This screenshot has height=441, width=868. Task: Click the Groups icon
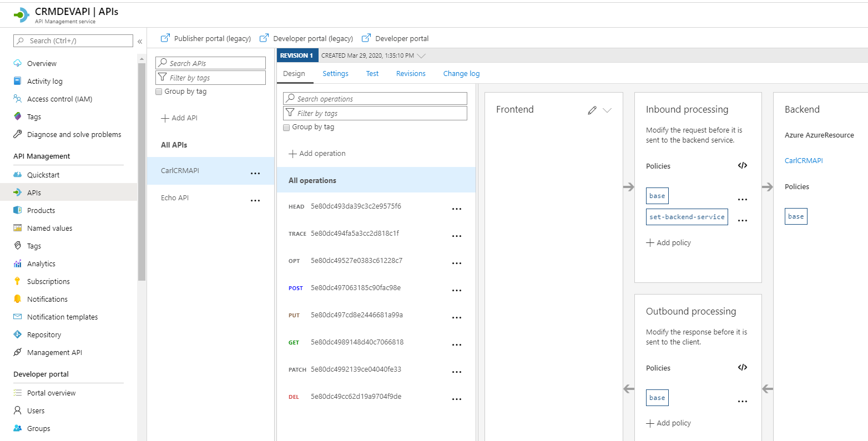pyautogui.click(x=17, y=428)
